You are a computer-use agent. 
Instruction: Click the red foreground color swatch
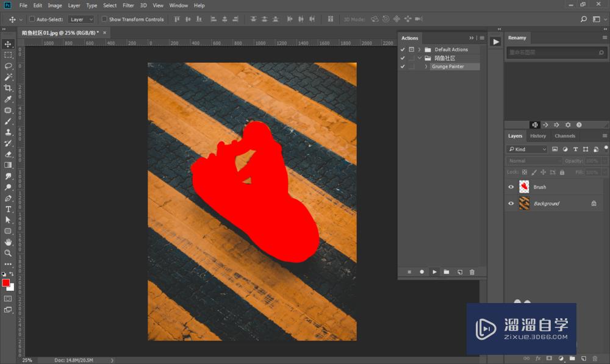[5, 282]
